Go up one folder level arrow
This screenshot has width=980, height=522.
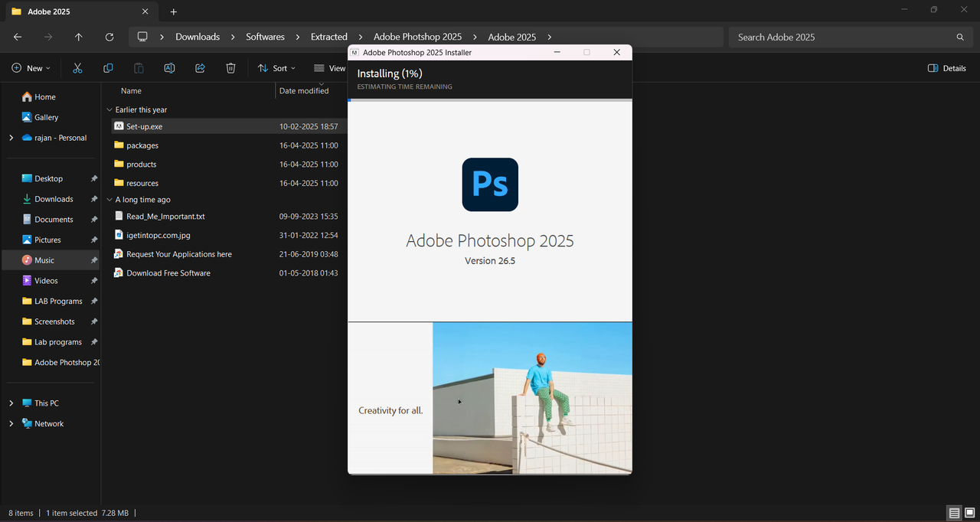point(79,37)
